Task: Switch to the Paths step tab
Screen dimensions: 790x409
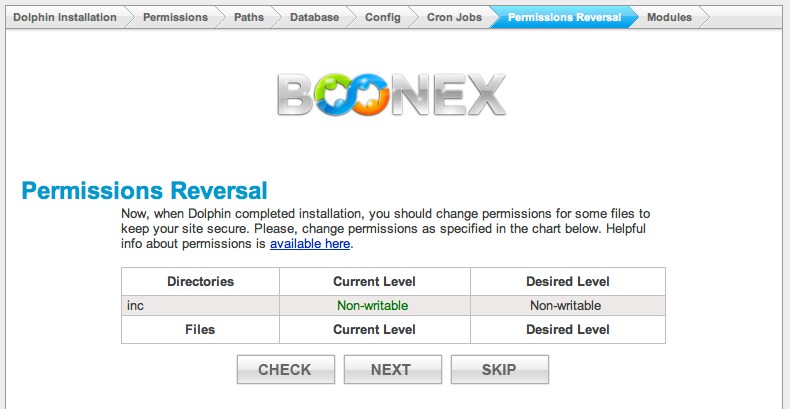Action: tap(249, 17)
